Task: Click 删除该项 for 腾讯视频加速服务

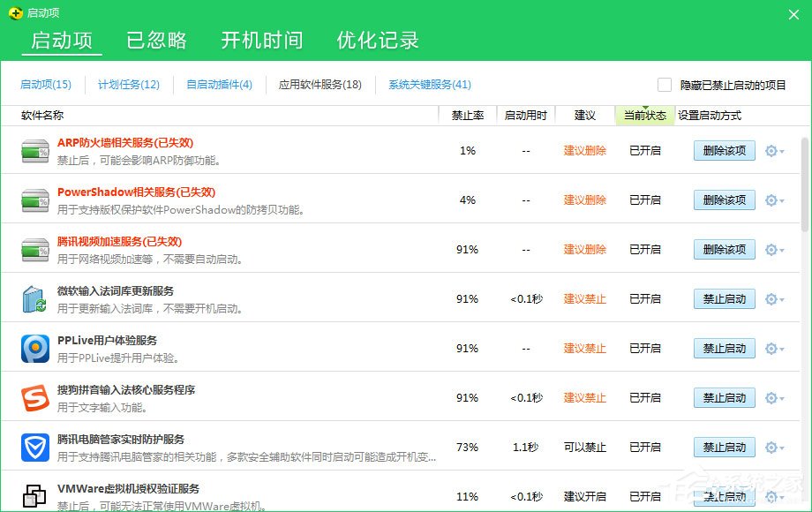Action: (x=724, y=249)
